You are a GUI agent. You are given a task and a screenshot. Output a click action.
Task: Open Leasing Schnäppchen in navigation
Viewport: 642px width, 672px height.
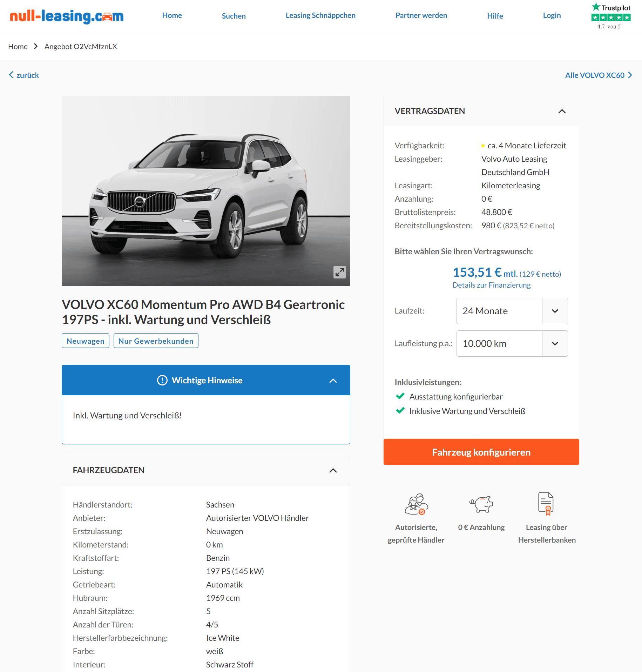[x=320, y=15]
